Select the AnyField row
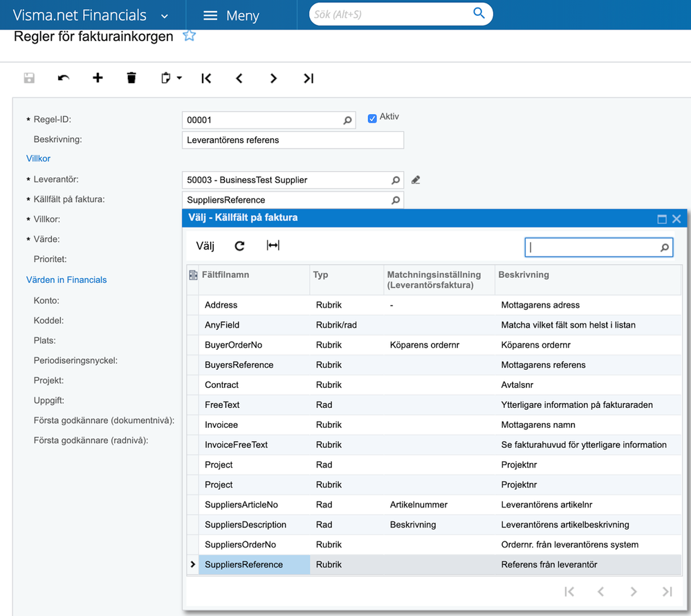The image size is (691, 616). 434,325
